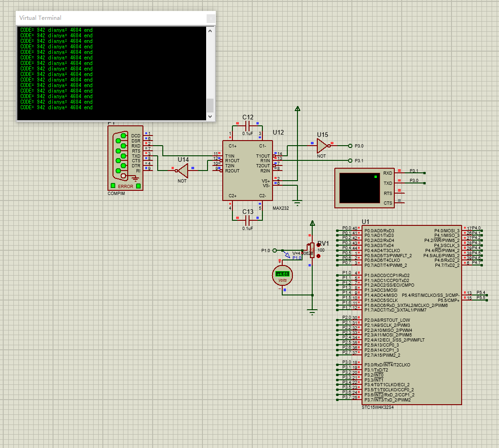
Task: Select the ground symbol below MAX232 VS-
Action: 297,203
